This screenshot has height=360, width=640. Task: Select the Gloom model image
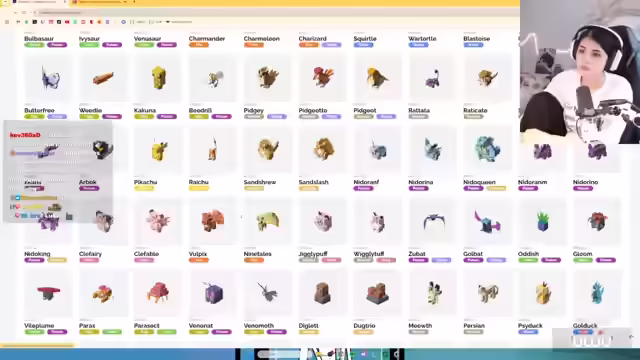coord(597,221)
